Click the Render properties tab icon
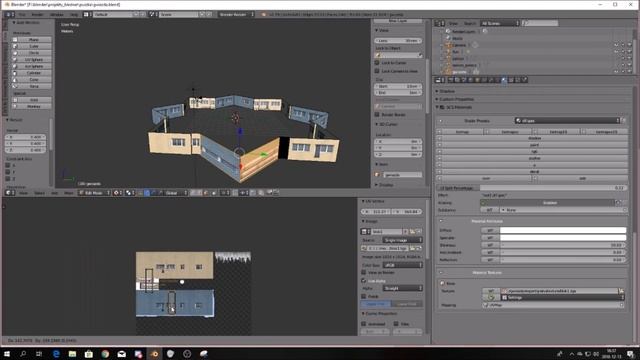 pos(451,80)
